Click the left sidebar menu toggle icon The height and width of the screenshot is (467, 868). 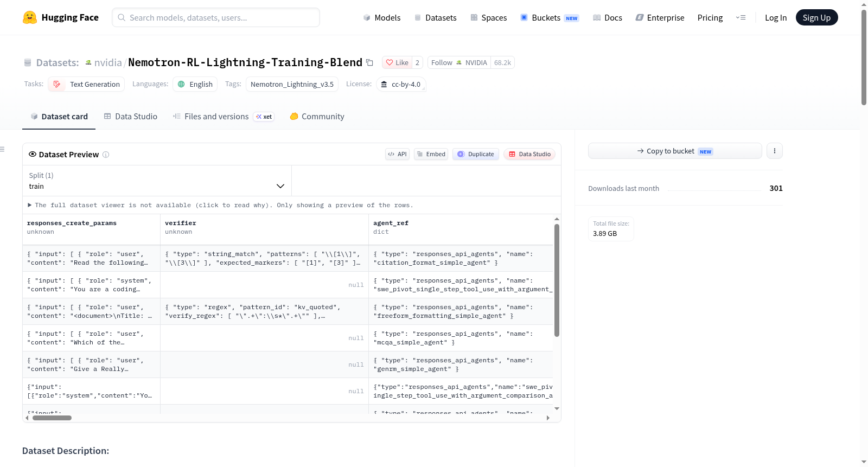tap(2, 149)
